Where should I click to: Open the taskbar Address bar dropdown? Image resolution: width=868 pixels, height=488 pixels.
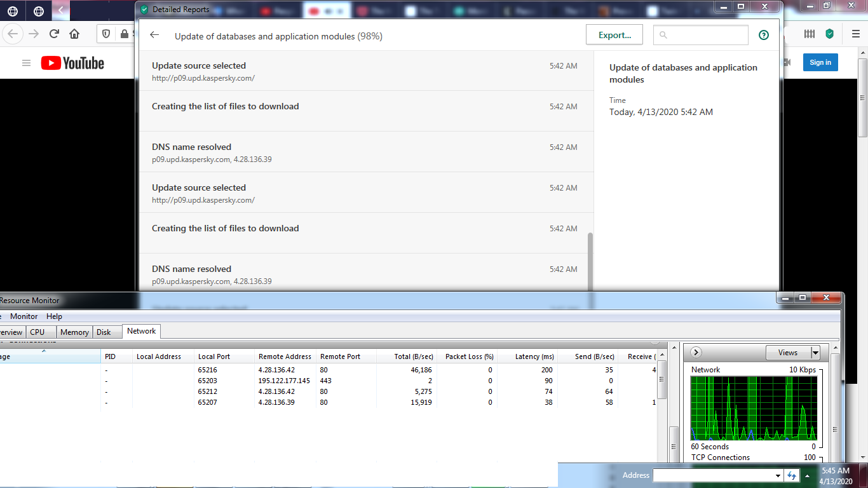coord(778,475)
